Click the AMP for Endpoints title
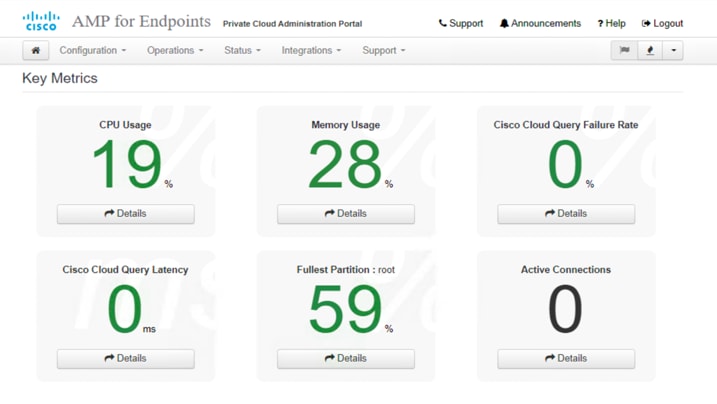The width and height of the screenshot is (717, 404). click(x=141, y=21)
